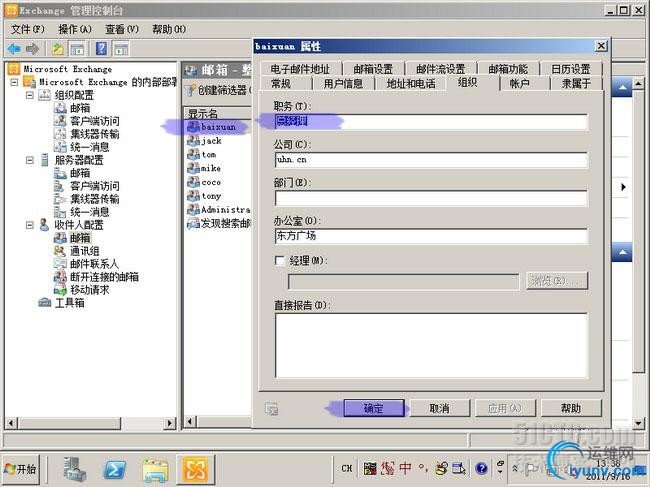Image resolution: width=650 pixels, height=487 pixels.
Task: Select 移动请求 tree item
Action: click(90, 290)
